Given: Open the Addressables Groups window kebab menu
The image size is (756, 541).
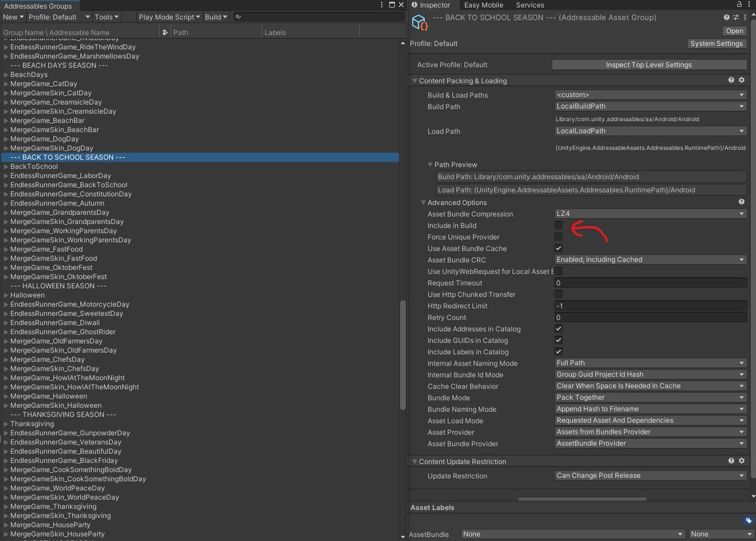Looking at the screenshot, I should pyautogui.click(x=383, y=5).
